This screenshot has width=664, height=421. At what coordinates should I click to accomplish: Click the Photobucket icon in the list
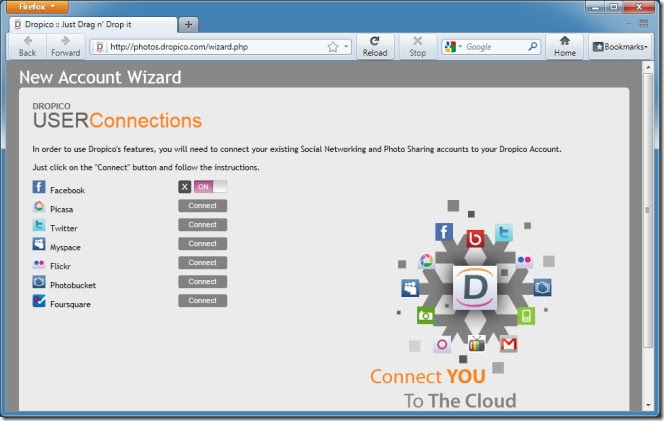coord(39,282)
